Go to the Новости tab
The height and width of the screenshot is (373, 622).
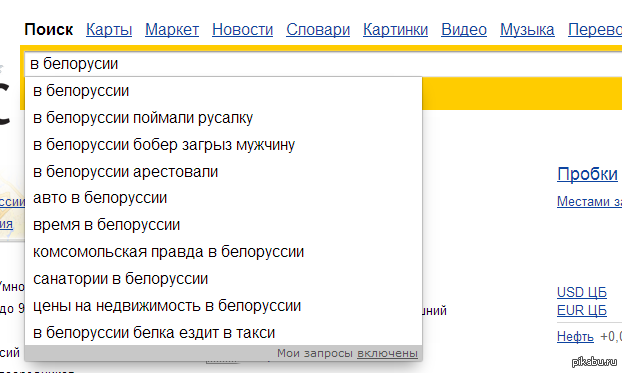(x=242, y=29)
